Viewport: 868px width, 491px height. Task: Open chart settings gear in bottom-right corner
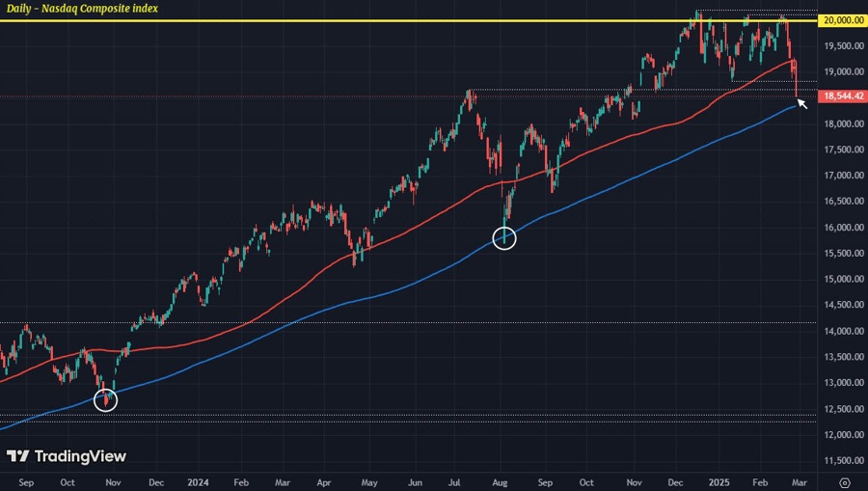[845, 481]
